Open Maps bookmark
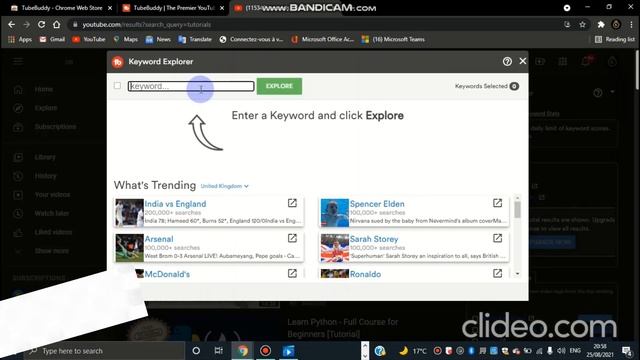Screen dimensions: 640x360 click(x=125, y=39)
